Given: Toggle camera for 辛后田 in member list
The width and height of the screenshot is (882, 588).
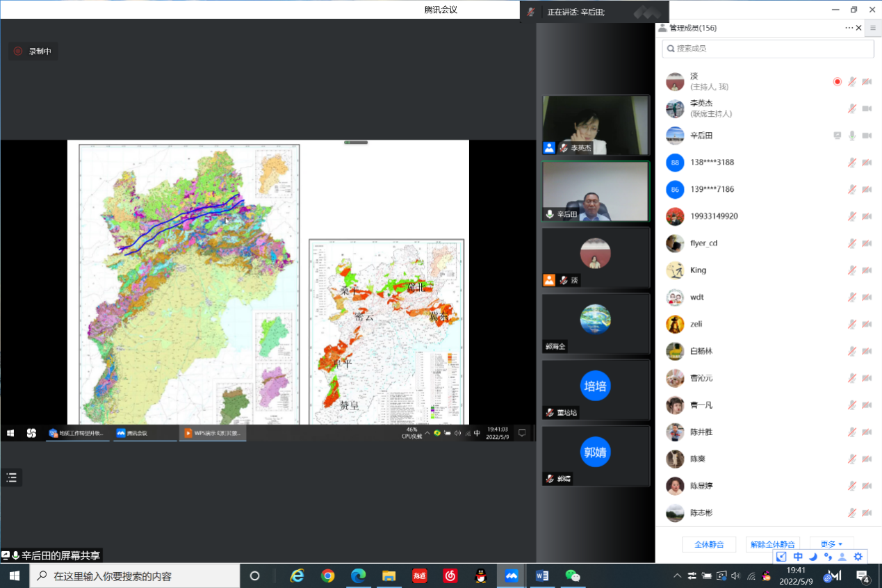Looking at the screenshot, I should click(x=867, y=136).
